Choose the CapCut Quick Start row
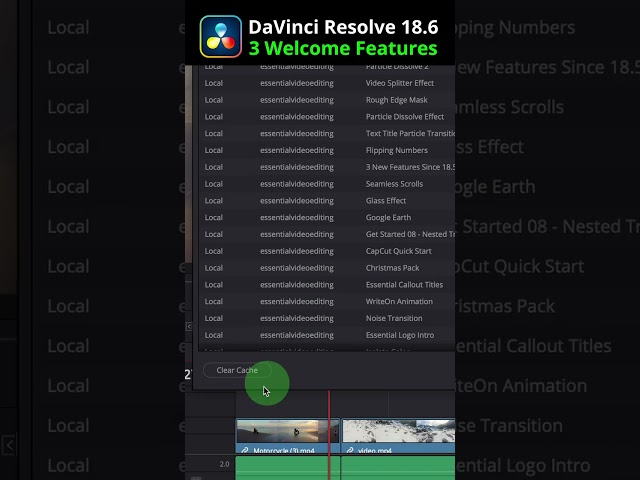 [327, 251]
